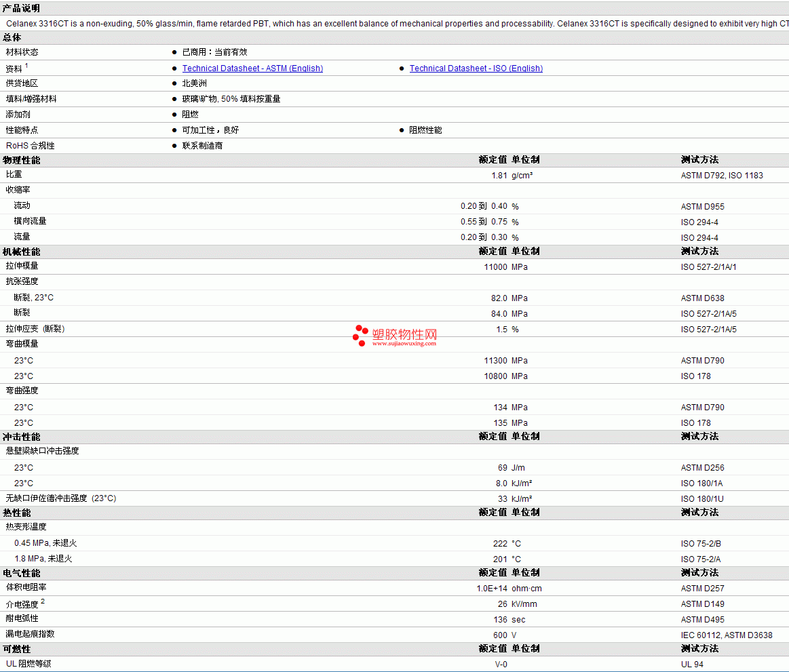789x672 pixels.
Task: Click the RoHS 合规性 row label
Action: pyautogui.click(x=31, y=146)
